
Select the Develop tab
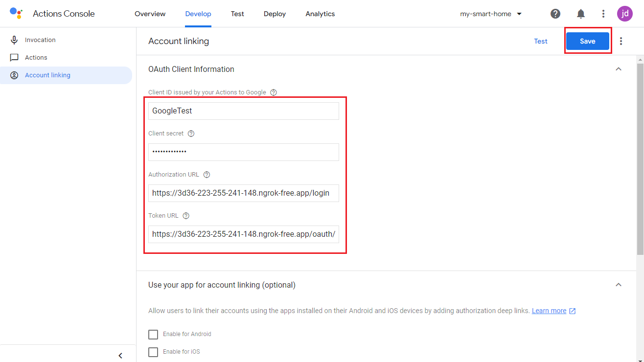pos(198,14)
